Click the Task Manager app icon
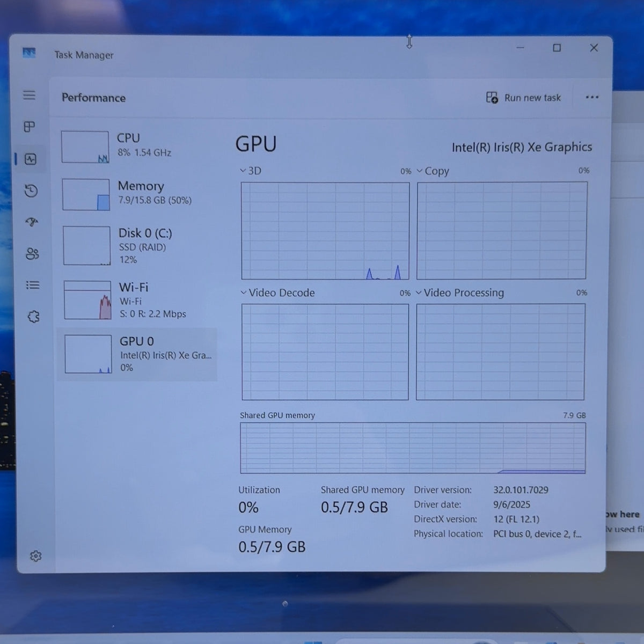 click(x=29, y=53)
